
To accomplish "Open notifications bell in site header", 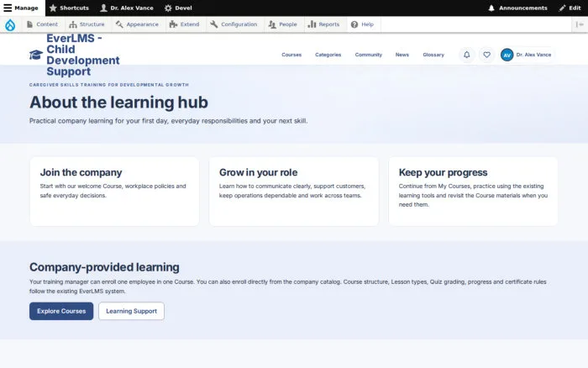I will 466,55.
